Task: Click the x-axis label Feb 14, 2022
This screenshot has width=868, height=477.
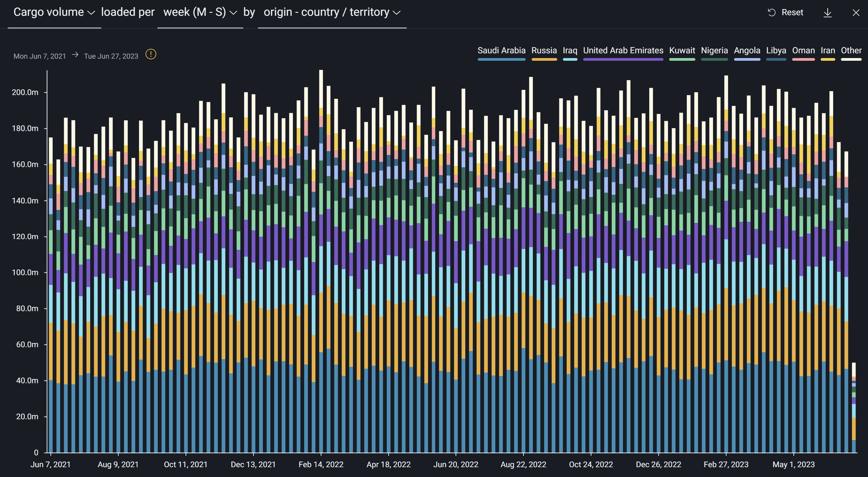Action: tap(321, 464)
